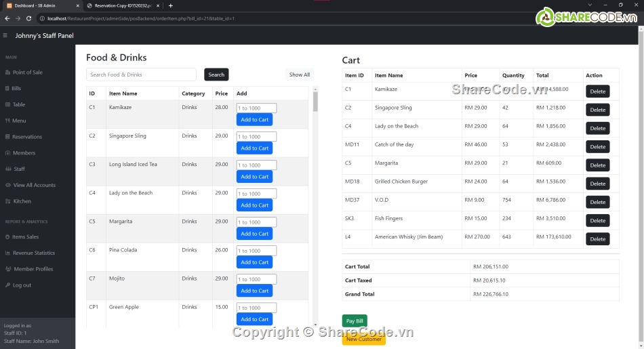Open Revenue Statistics report
The height and width of the screenshot is (349, 644).
click(x=34, y=253)
